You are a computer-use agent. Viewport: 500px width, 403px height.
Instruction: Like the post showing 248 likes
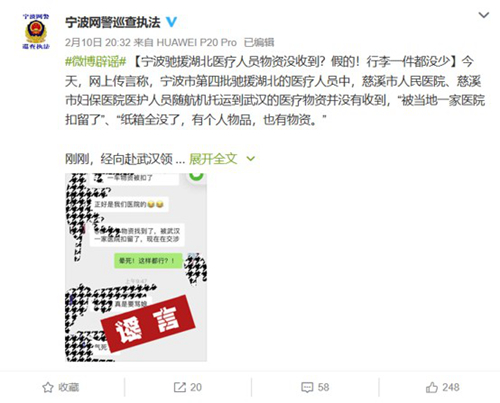tap(451, 387)
